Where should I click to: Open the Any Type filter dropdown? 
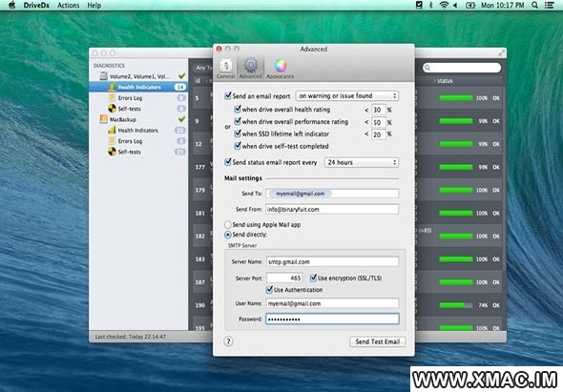pos(203,68)
